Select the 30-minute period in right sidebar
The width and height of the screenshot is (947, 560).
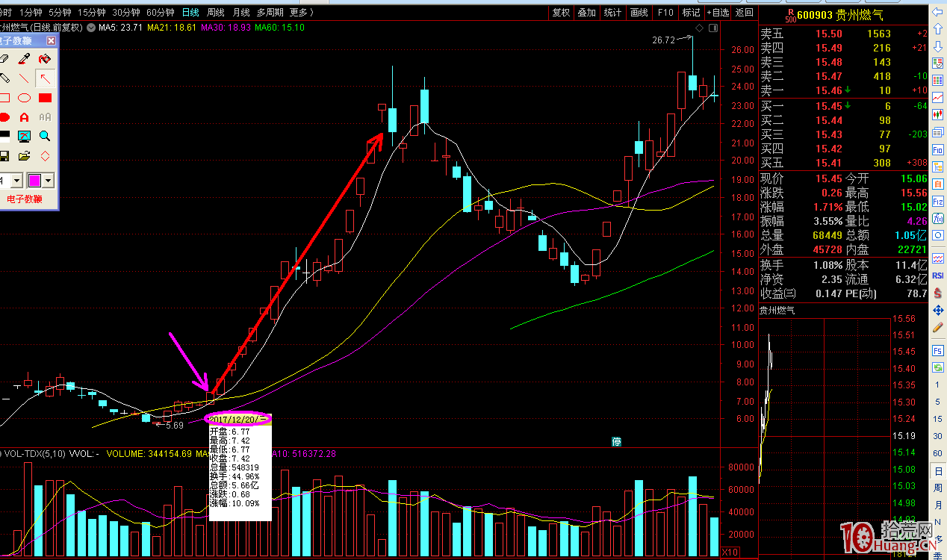coord(937,436)
